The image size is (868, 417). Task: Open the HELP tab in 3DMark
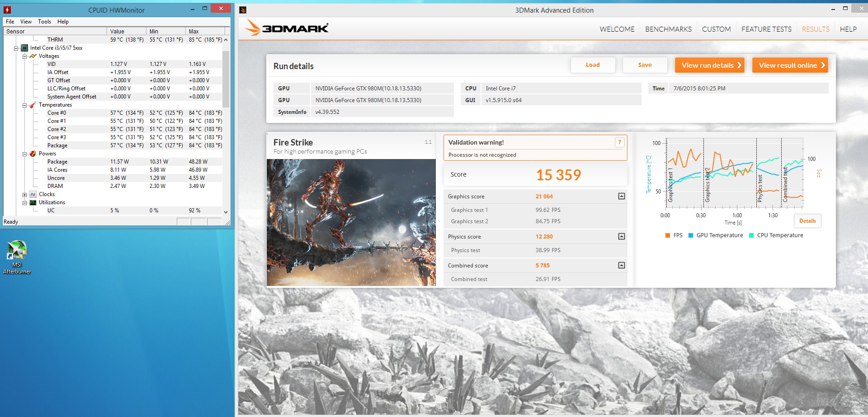(x=848, y=29)
